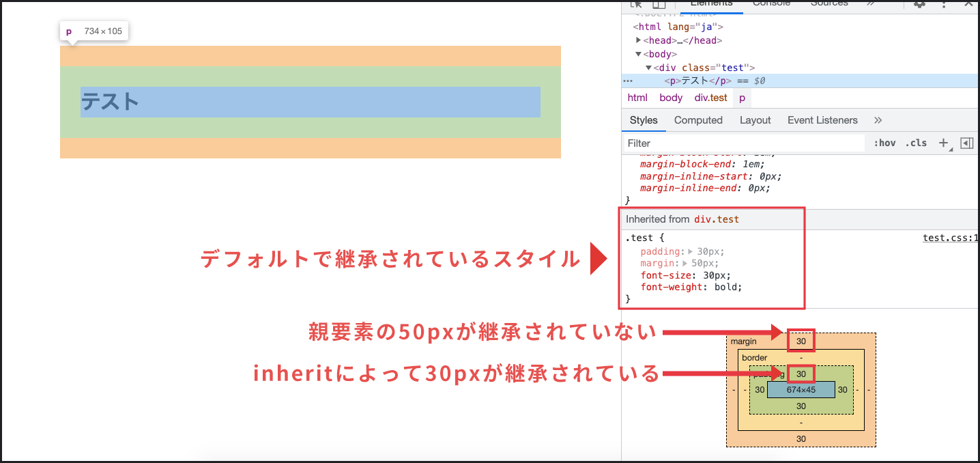Open the Computed styles tab
The image size is (980, 463).
698,120
